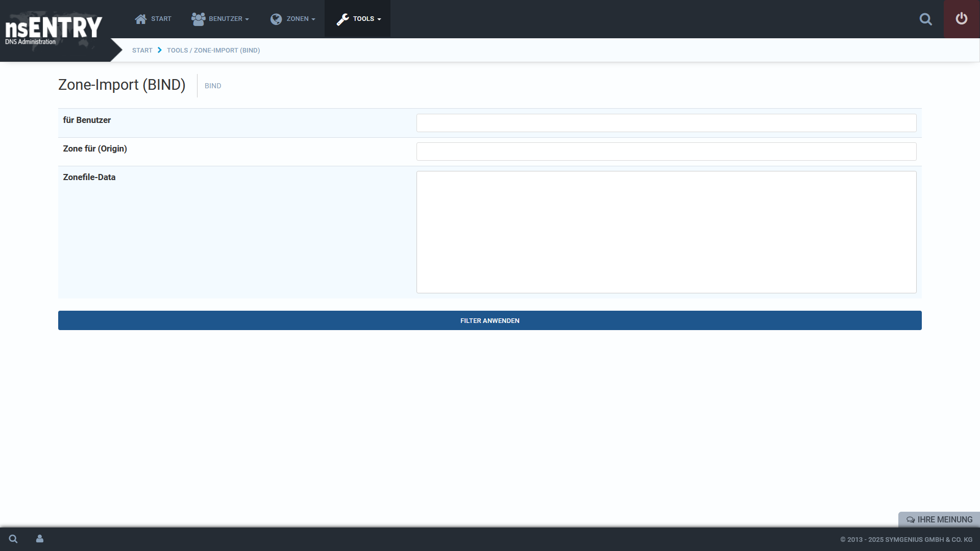Viewport: 980px width, 551px height.
Task: Open search with top-right magnifier icon
Action: (x=925, y=19)
